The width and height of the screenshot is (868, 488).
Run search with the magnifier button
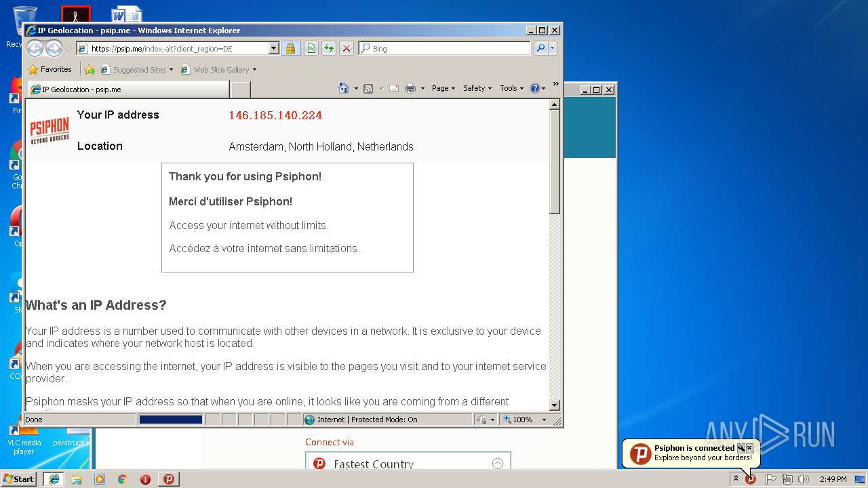[x=540, y=48]
